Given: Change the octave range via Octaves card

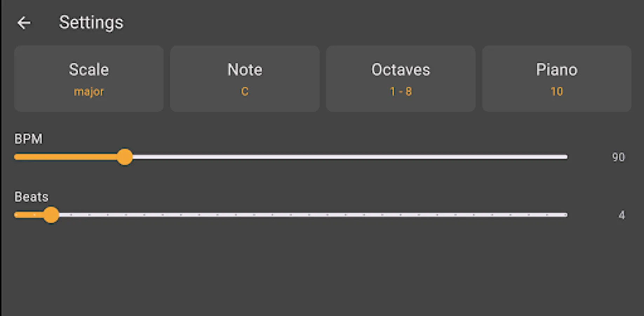Looking at the screenshot, I should tap(401, 79).
